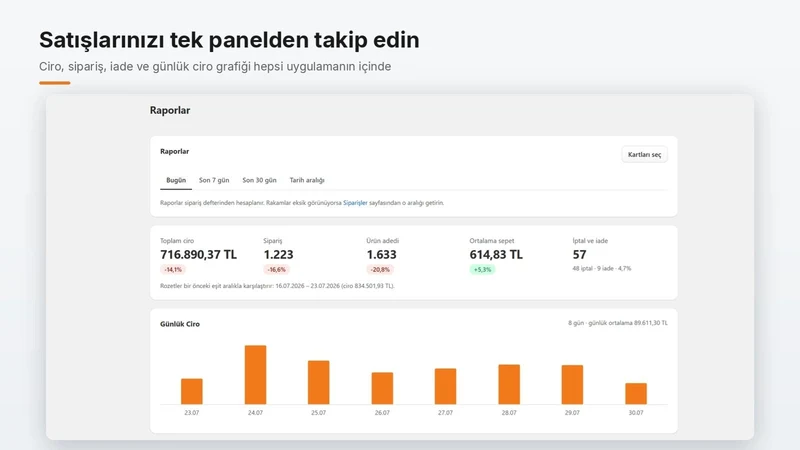Click the 1.633 product count value

(381, 255)
